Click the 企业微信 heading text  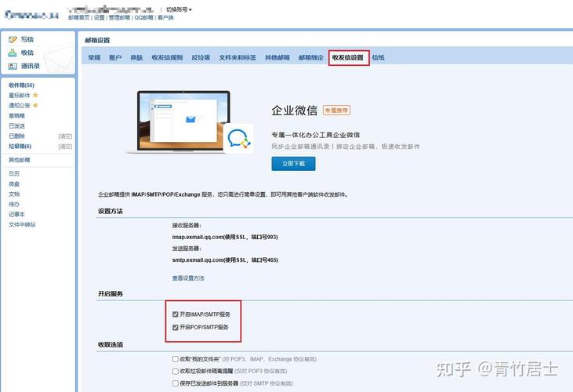point(294,111)
